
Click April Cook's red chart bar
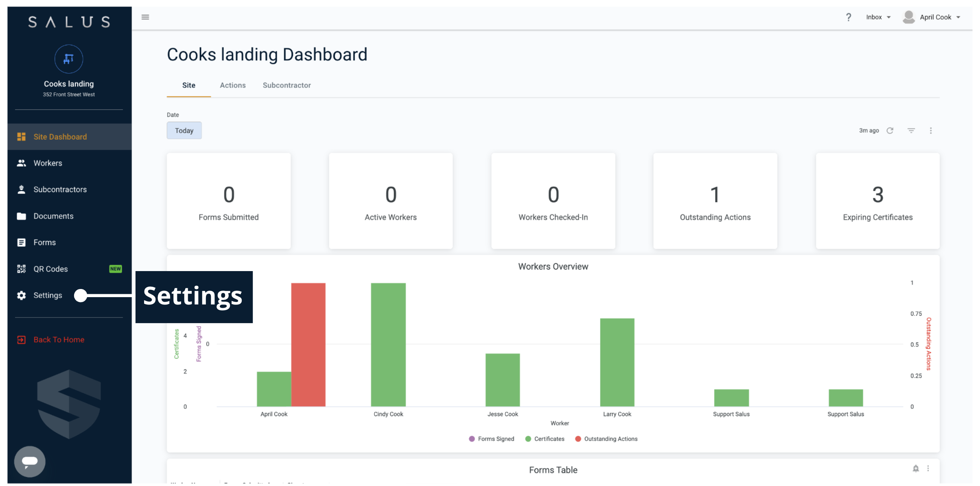(308, 344)
